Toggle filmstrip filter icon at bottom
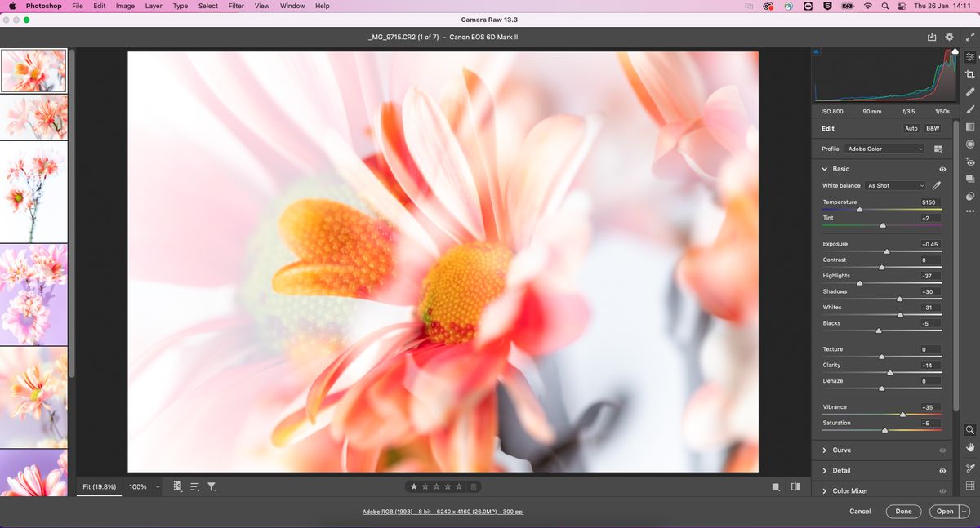The width and height of the screenshot is (980, 528). tap(212, 486)
